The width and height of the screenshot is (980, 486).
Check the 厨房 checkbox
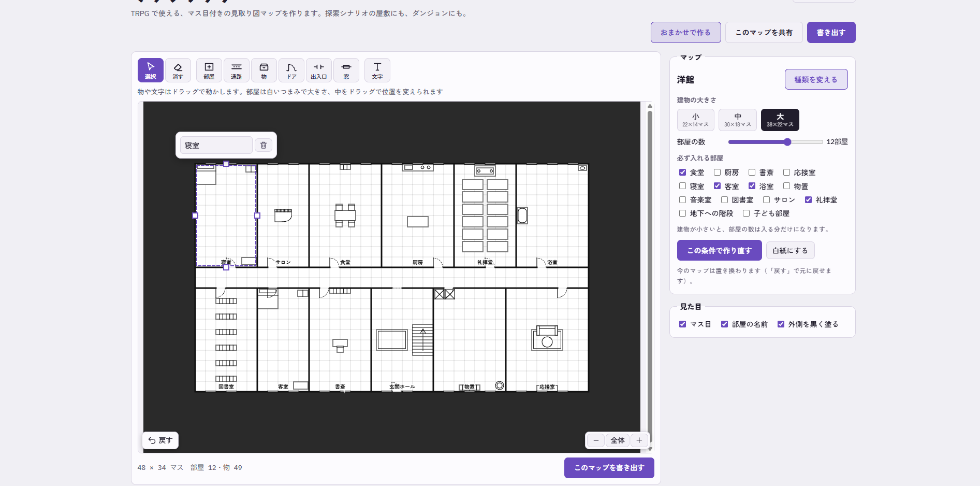tap(717, 173)
